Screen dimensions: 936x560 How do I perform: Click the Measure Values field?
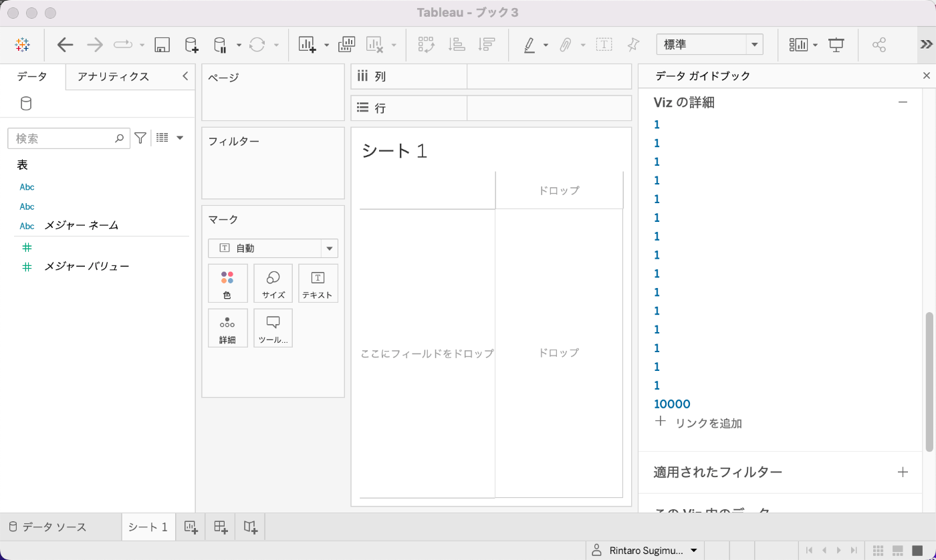87,266
